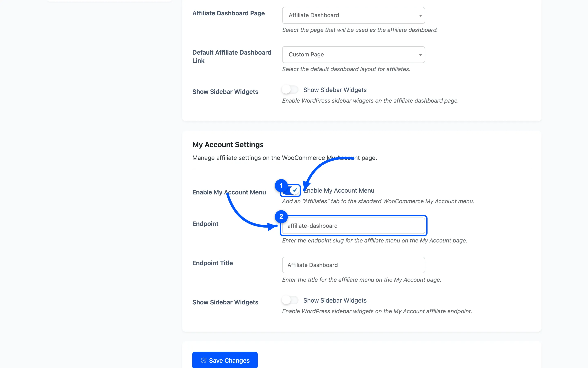Click 'Enable WordPress sidebar widgets on the affiliate dashboard' hint
588x368 pixels.
point(370,101)
